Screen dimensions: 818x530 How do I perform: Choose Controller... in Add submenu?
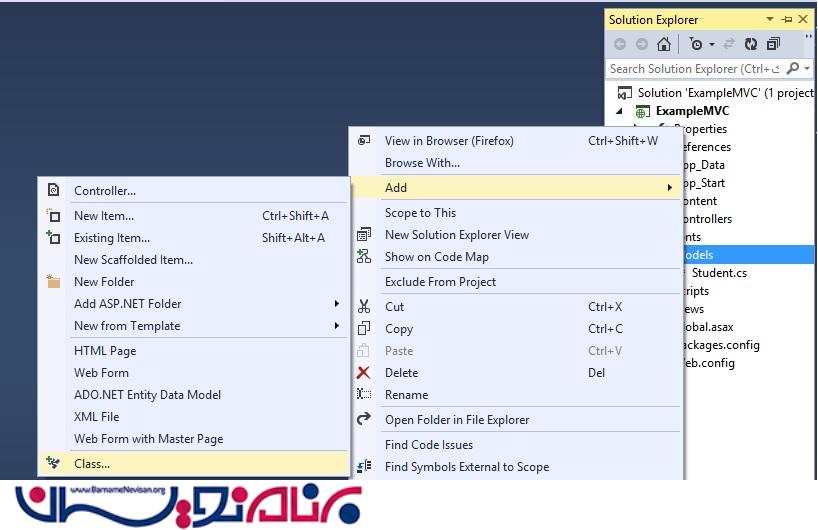(194, 191)
